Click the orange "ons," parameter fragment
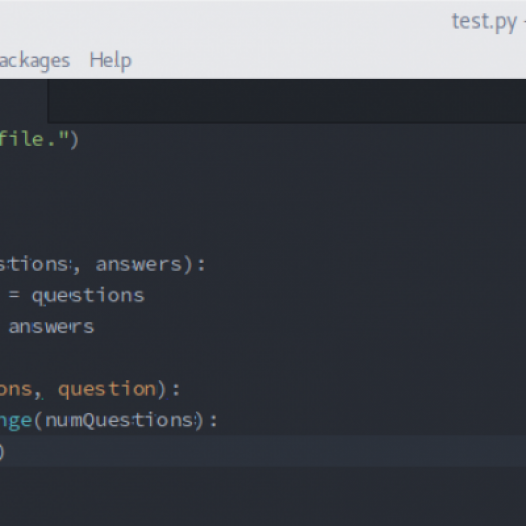 pyautogui.click(x=16, y=390)
